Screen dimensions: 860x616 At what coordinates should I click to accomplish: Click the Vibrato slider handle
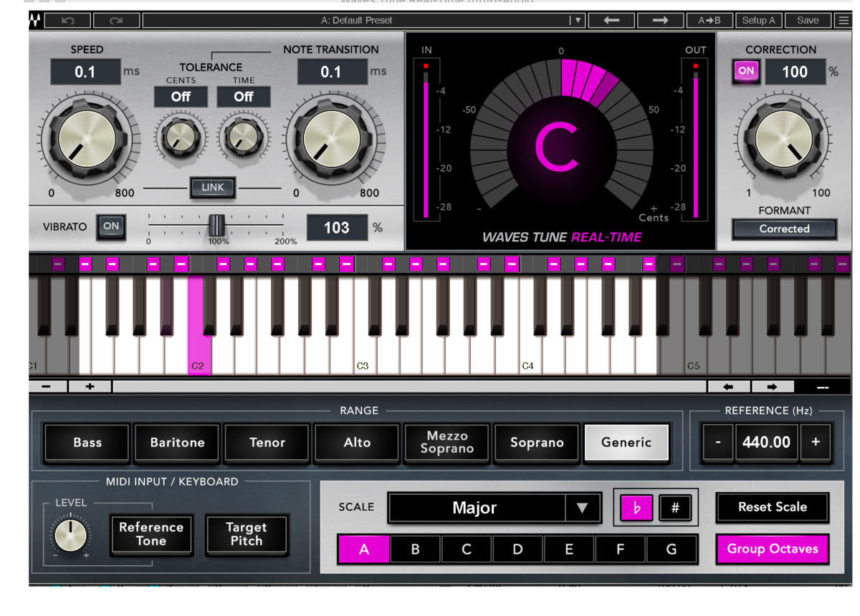216,225
